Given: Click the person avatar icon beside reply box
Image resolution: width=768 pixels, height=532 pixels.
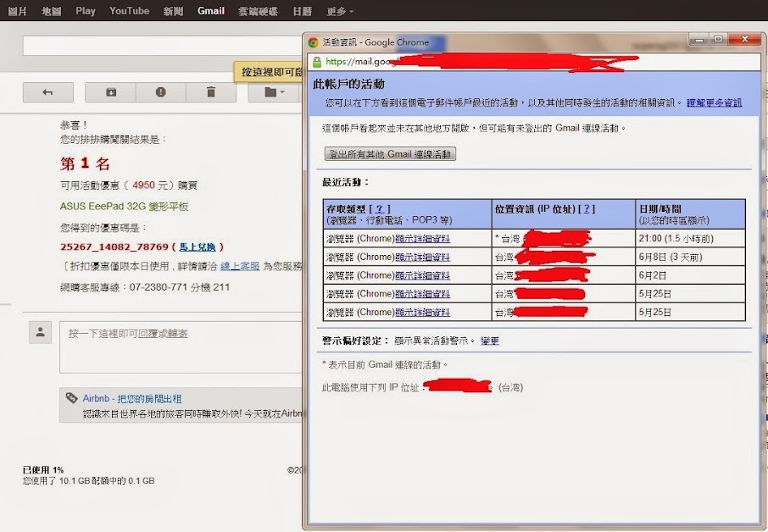Looking at the screenshot, I should pyautogui.click(x=40, y=332).
